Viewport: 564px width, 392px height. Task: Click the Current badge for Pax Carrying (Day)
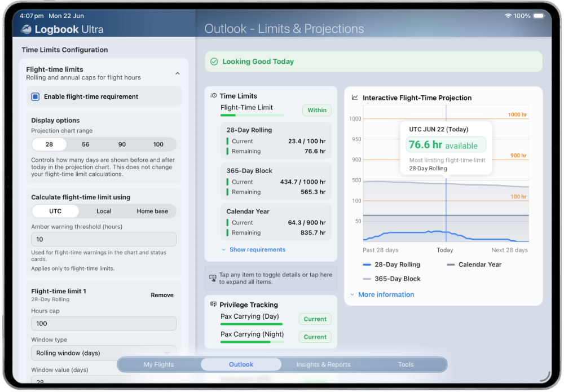(315, 319)
